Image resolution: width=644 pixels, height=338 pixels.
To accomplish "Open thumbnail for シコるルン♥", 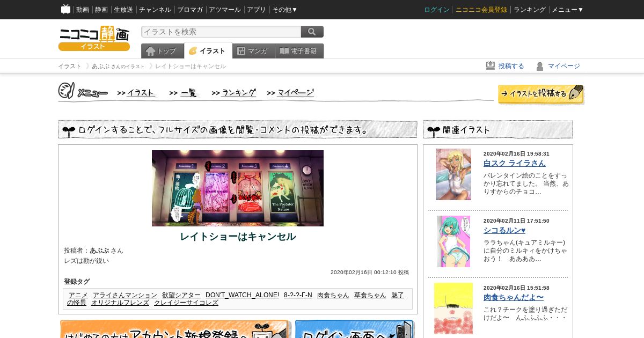I will click(x=453, y=241).
